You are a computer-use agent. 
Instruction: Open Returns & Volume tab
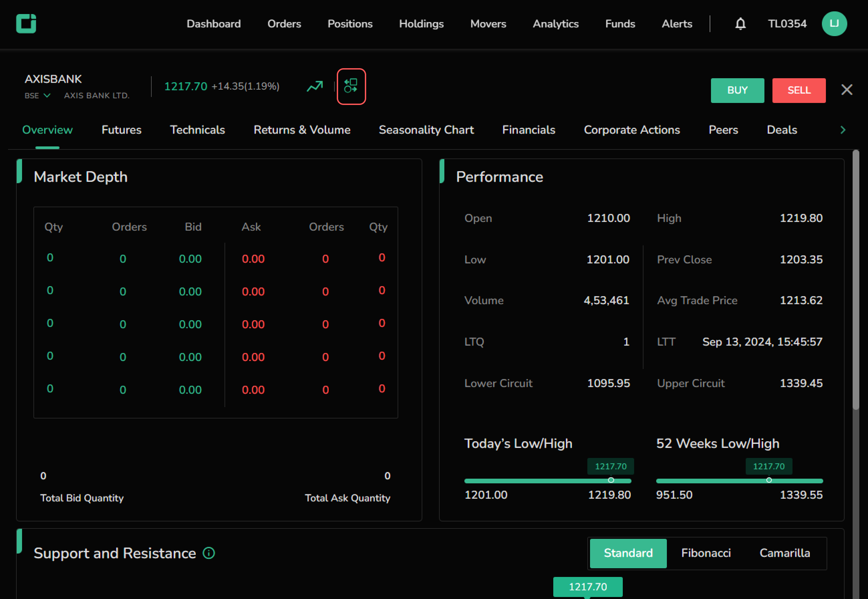302,130
